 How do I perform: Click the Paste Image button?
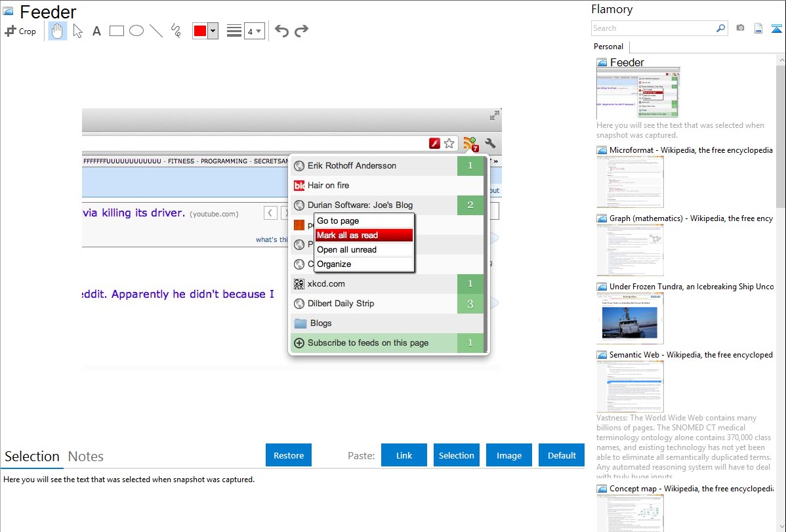tap(508, 455)
